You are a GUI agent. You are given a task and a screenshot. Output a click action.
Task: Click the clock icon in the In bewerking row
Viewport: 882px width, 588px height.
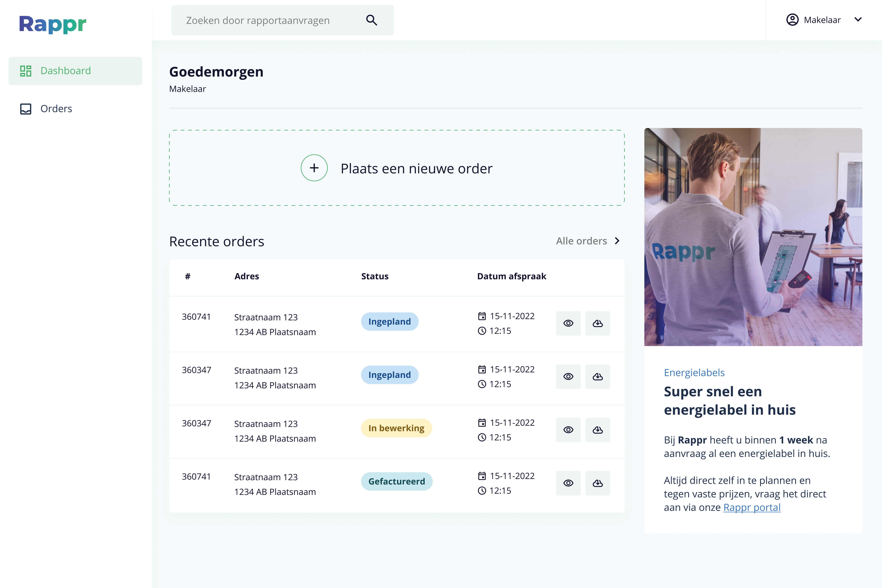click(482, 437)
